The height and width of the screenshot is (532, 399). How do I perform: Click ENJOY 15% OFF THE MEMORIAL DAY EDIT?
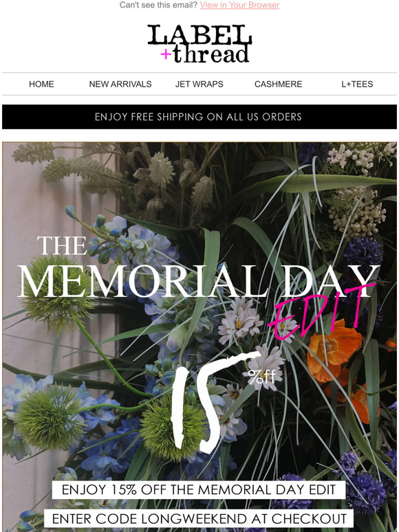coord(199,489)
